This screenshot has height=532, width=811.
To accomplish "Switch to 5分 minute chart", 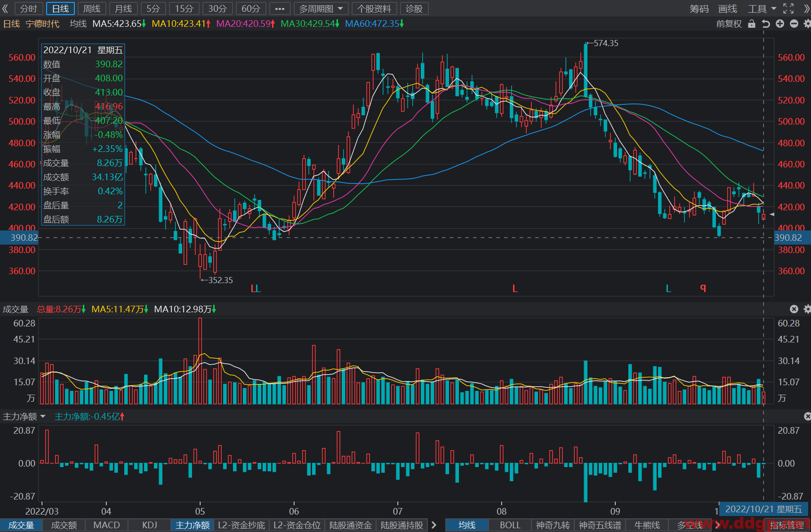I will pos(153,8).
